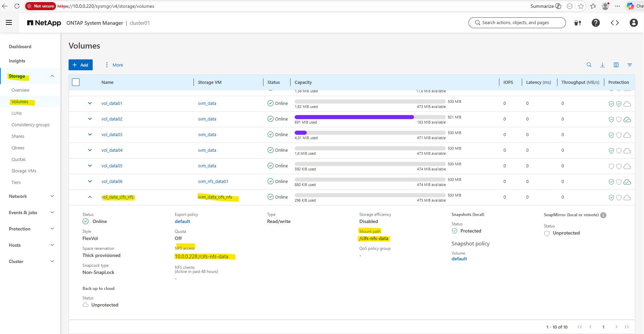Go to Dashboard in sidebar
The height and width of the screenshot is (334, 644).
click(20, 47)
